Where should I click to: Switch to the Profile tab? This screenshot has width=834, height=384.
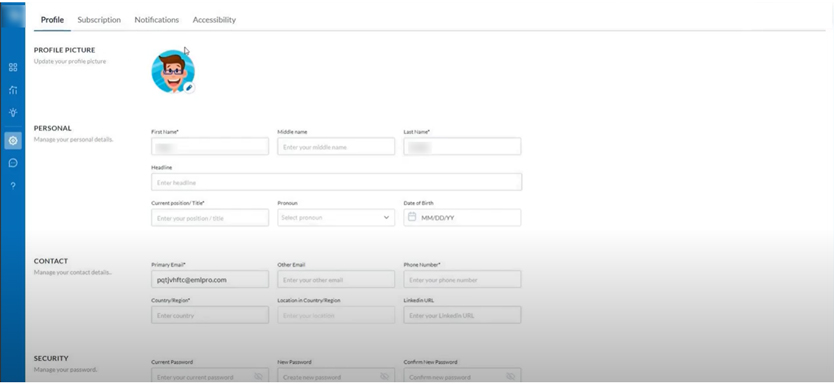click(x=52, y=20)
